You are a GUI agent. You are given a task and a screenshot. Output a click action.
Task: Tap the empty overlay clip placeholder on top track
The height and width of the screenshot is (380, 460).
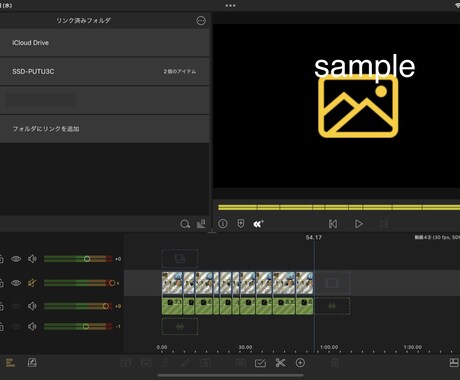click(180, 259)
